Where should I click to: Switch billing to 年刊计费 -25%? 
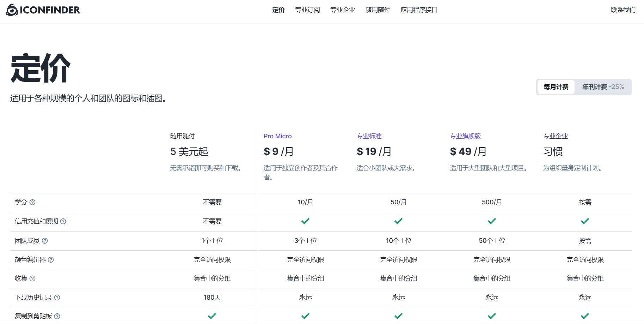pos(603,87)
